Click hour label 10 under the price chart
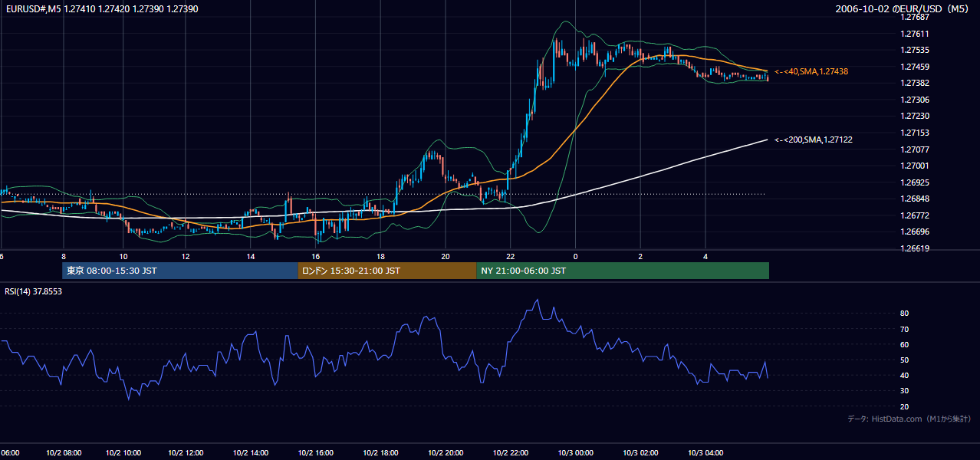 click(x=123, y=256)
